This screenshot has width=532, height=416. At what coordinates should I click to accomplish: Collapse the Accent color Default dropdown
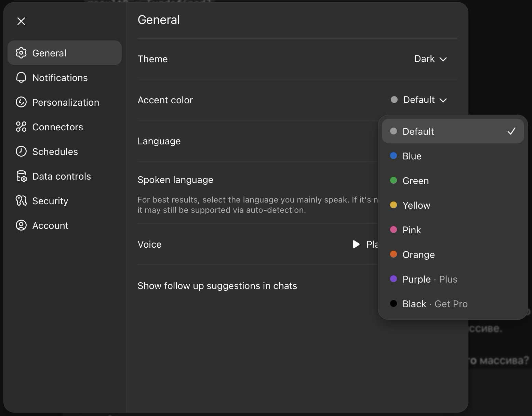419,100
